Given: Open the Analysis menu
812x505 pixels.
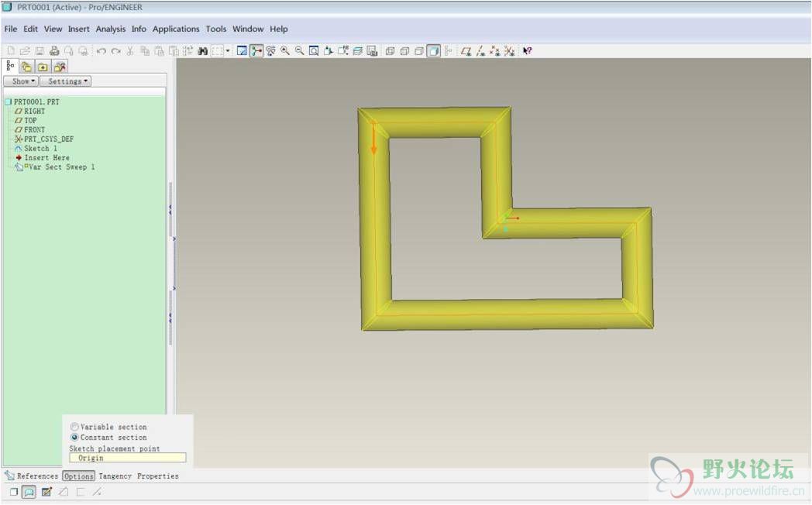Looking at the screenshot, I should (x=110, y=29).
